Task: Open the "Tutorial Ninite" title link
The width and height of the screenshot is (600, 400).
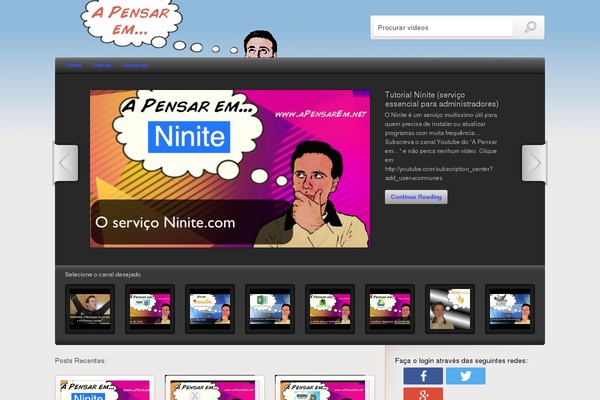Action: [x=442, y=99]
